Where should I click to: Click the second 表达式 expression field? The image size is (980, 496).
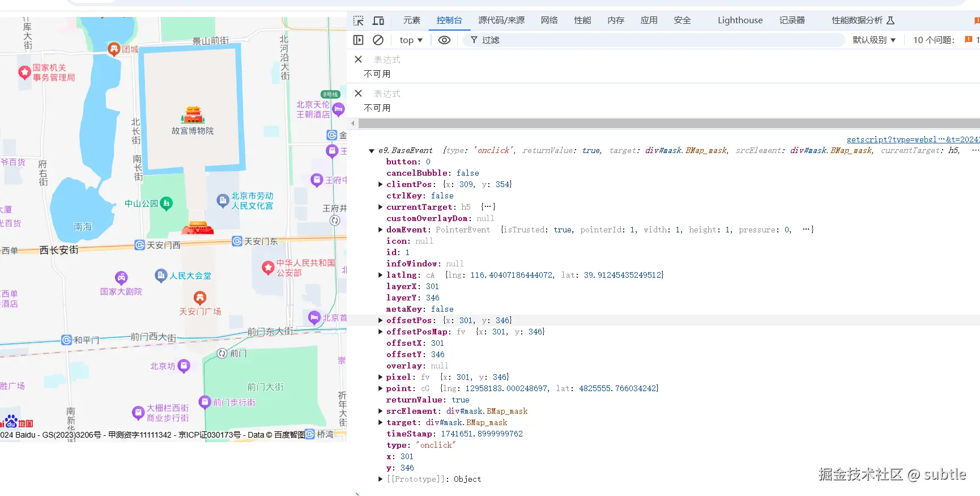(387, 94)
